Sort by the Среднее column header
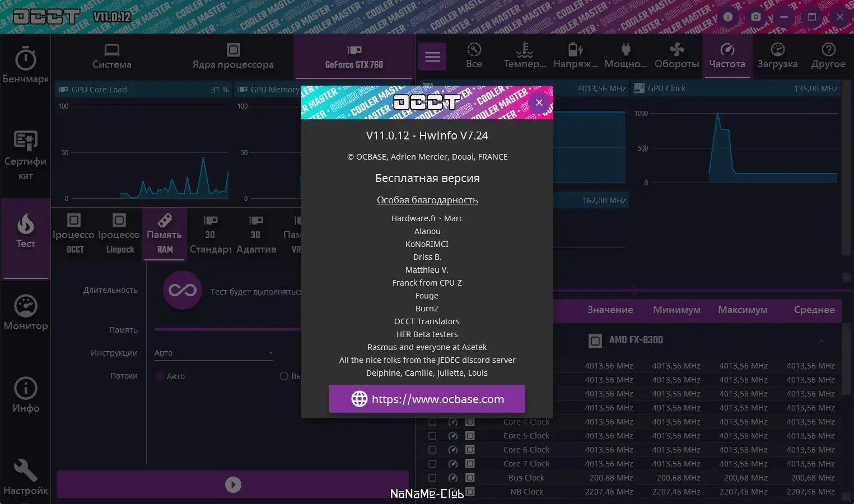Viewport: 854px width, 504px height. coord(814,310)
